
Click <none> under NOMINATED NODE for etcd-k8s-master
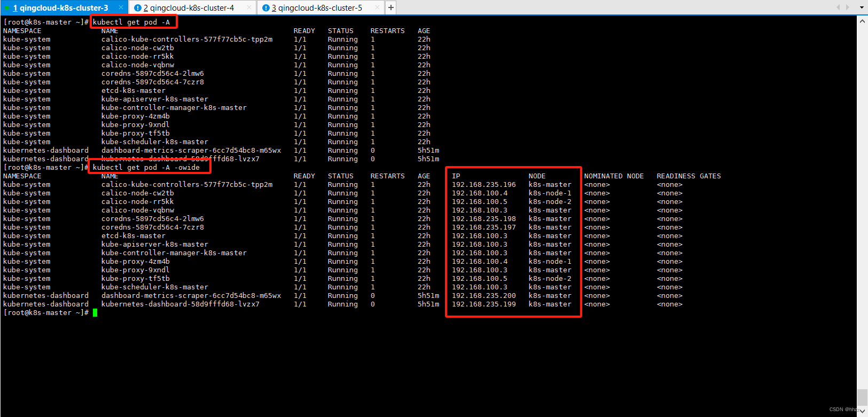pyautogui.click(x=597, y=236)
